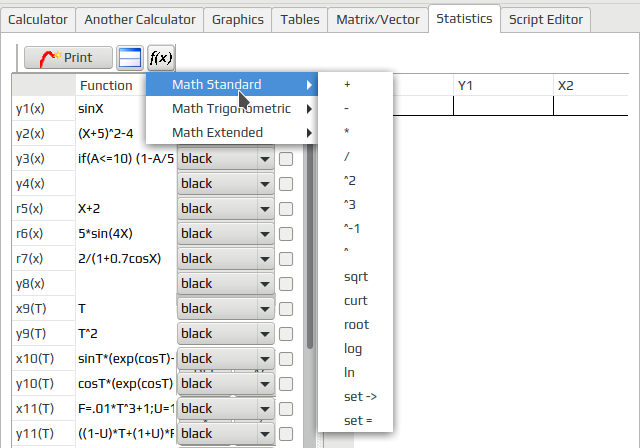Image resolution: width=640 pixels, height=448 pixels.
Task: Switch to the Calculator tab
Action: [38, 20]
